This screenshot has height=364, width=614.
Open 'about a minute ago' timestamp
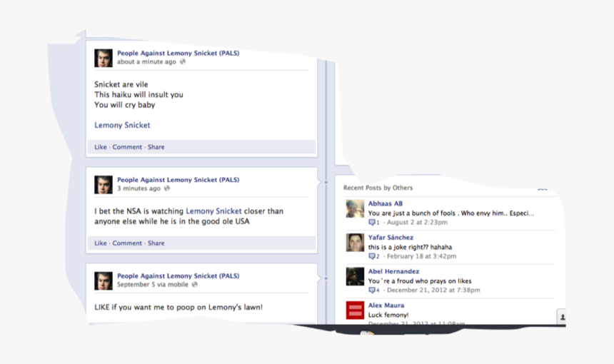coord(146,62)
